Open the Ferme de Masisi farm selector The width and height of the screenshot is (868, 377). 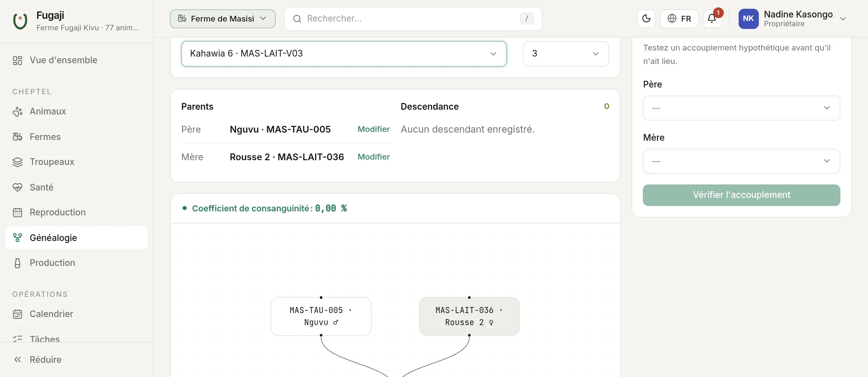pos(222,19)
